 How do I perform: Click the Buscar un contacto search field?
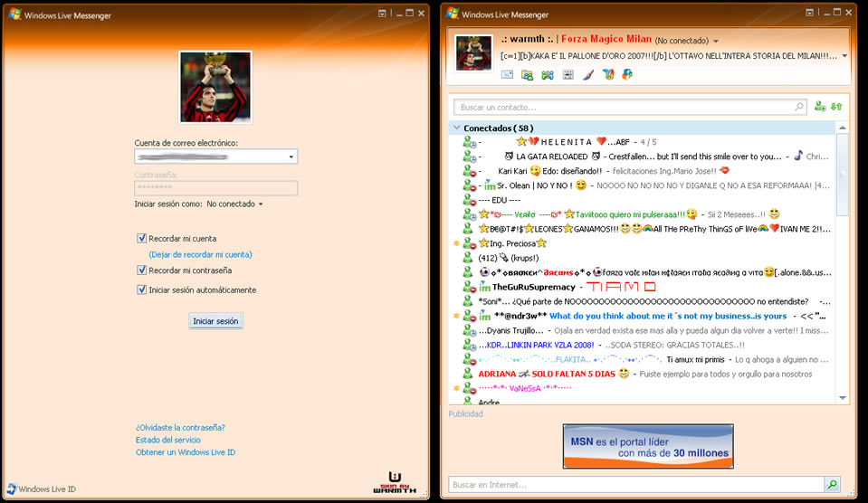(630, 107)
